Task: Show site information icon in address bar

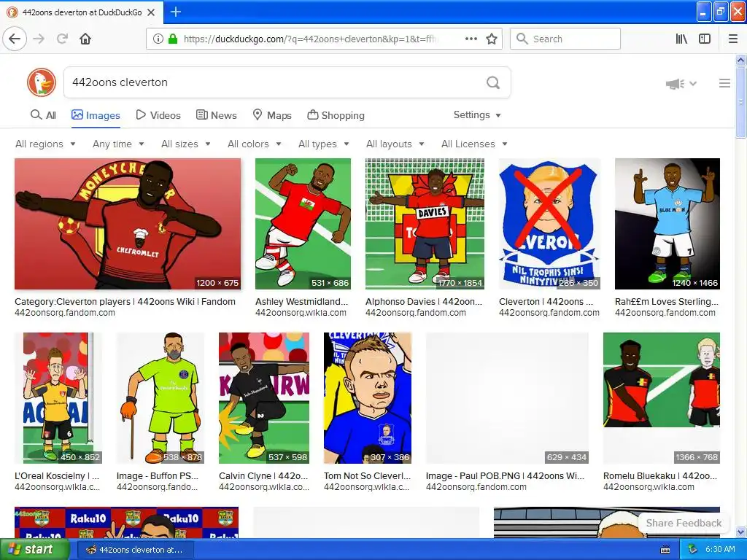Action: (x=158, y=39)
